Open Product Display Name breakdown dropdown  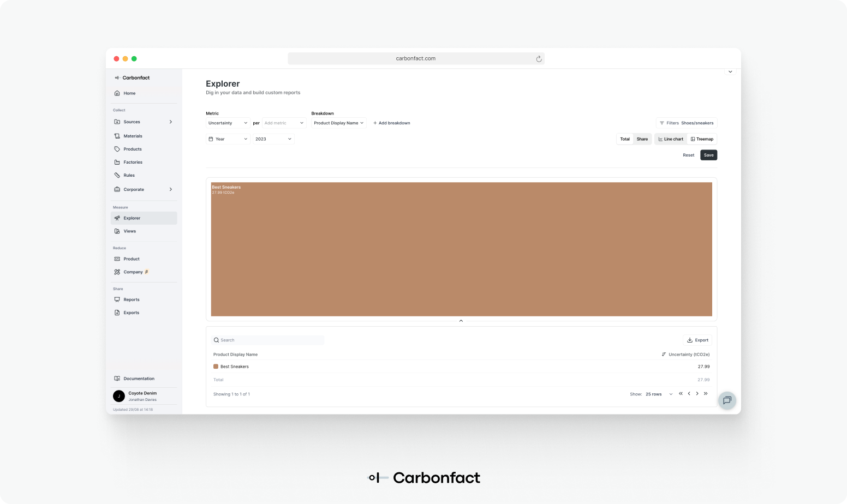(338, 123)
